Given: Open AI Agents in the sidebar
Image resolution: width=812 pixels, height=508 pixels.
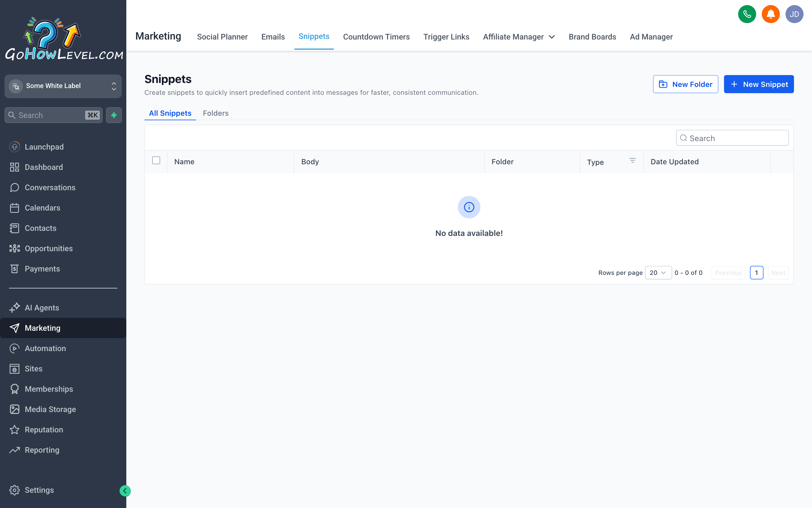Looking at the screenshot, I should pyautogui.click(x=63, y=308).
